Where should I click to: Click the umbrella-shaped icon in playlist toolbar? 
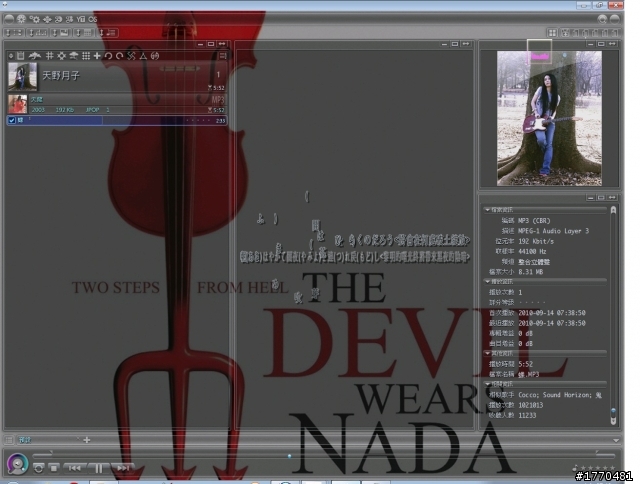coord(73,56)
